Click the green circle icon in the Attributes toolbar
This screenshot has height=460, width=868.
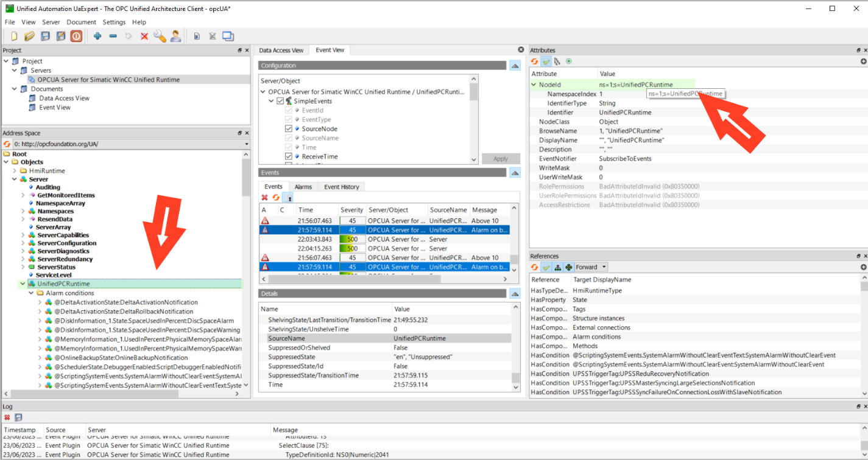coord(569,61)
